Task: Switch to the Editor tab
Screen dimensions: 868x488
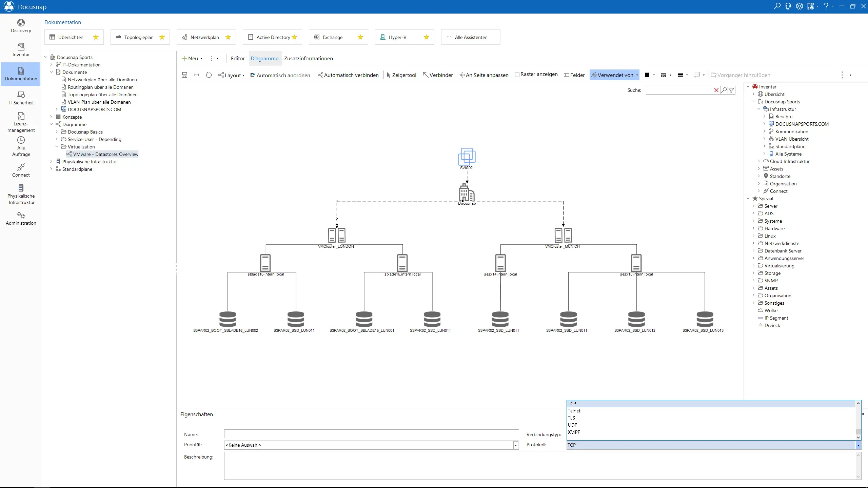Action: tap(237, 58)
